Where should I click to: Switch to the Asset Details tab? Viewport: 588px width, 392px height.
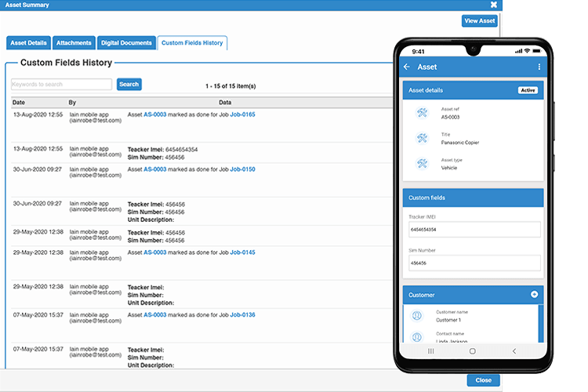pyautogui.click(x=28, y=43)
